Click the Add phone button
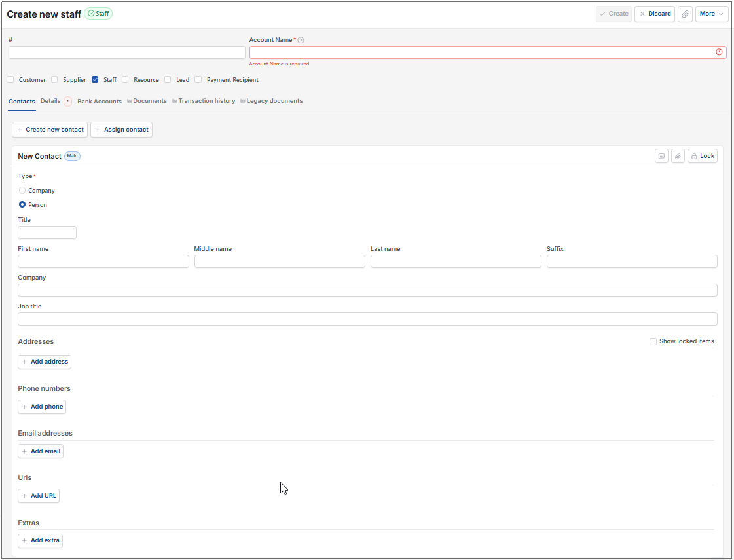Image resolution: width=734 pixels, height=560 pixels. 42,407
